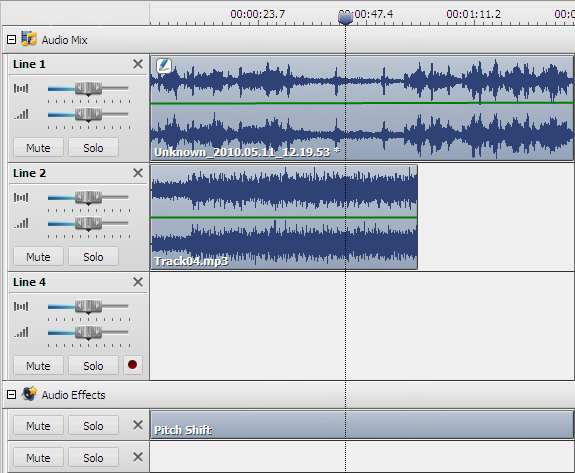Click Line 2 balance icon

point(21,197)
